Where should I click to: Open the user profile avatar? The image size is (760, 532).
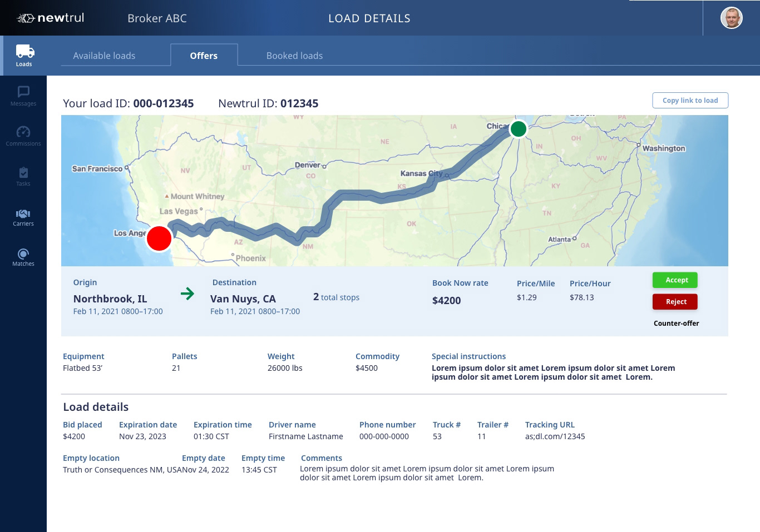tap(732, 18)
